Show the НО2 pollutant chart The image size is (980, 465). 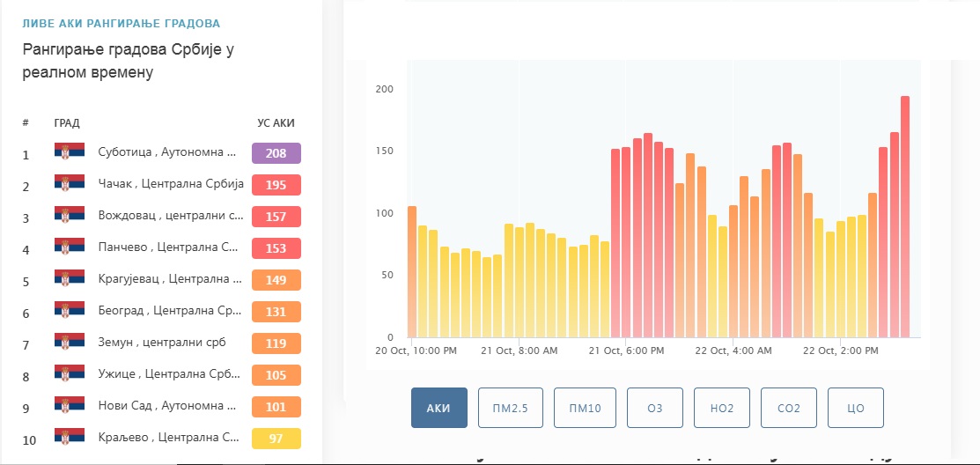(x=722, y=408)
